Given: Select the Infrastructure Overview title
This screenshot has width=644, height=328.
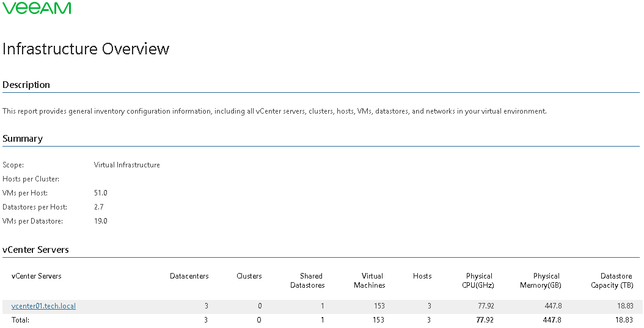Looking at the screenshot, I should [86, 49].
